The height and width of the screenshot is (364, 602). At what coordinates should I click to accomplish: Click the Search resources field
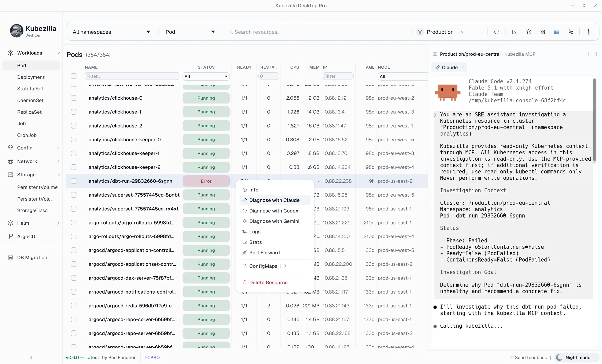318,32
